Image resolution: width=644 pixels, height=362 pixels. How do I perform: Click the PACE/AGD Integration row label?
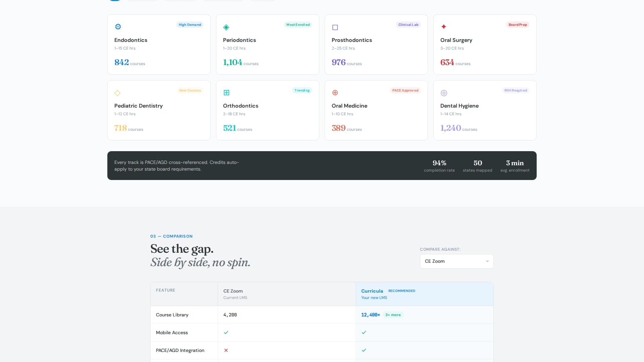pos(180,350)
